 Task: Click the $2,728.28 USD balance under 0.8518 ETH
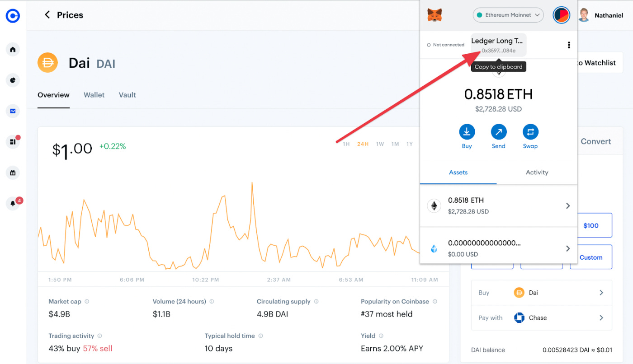[498, 109]
